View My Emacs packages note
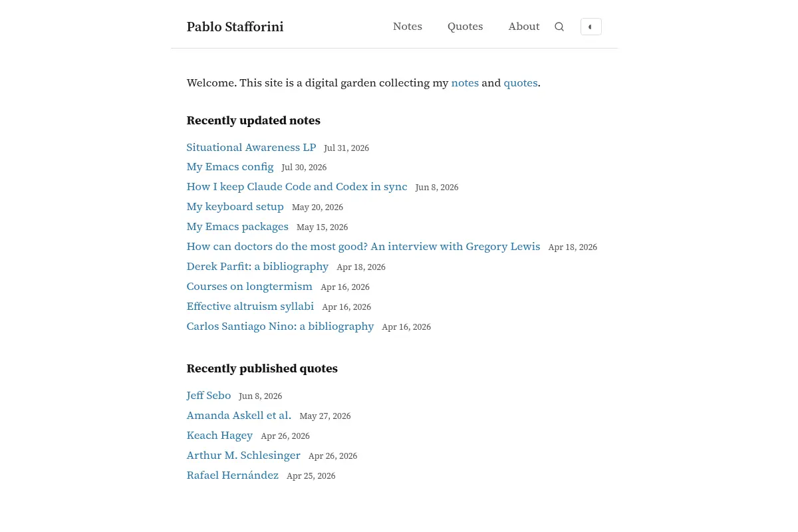 237,227
